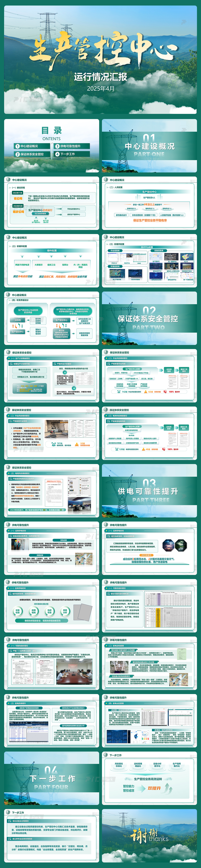
Task: Select the 硬件配置 slide
Action: 52,261
